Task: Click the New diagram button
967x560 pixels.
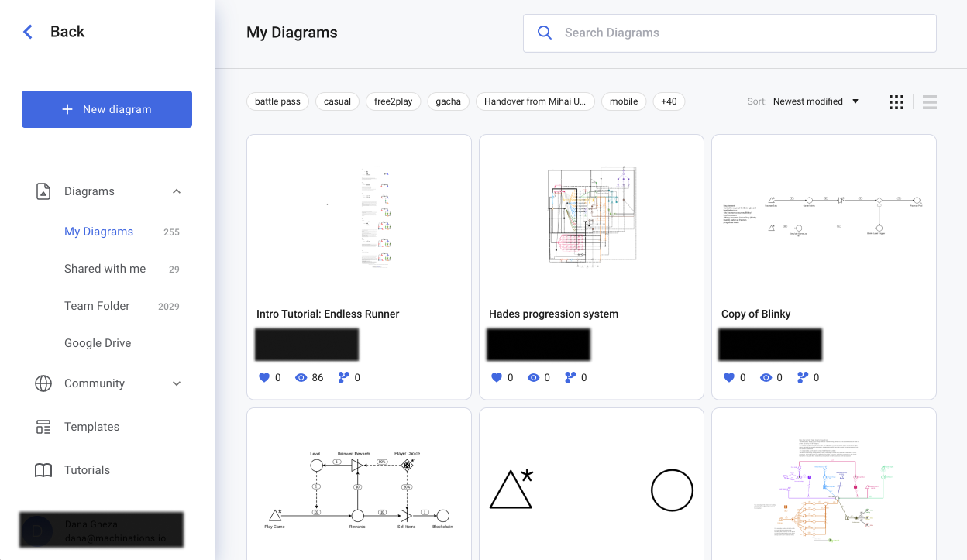Action: pyautogui.click(x=107, y=109)
